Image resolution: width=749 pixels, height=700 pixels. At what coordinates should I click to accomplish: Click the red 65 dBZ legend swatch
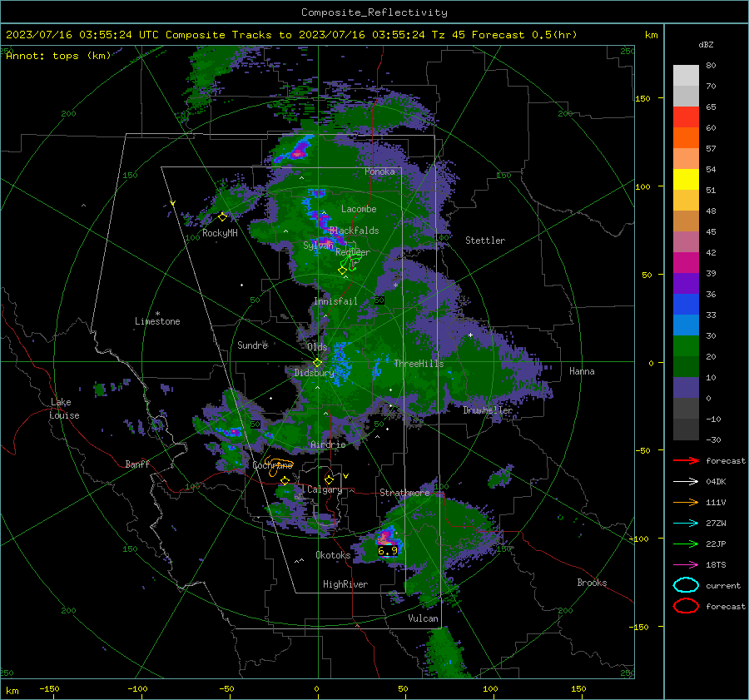(x=686, y=117)
